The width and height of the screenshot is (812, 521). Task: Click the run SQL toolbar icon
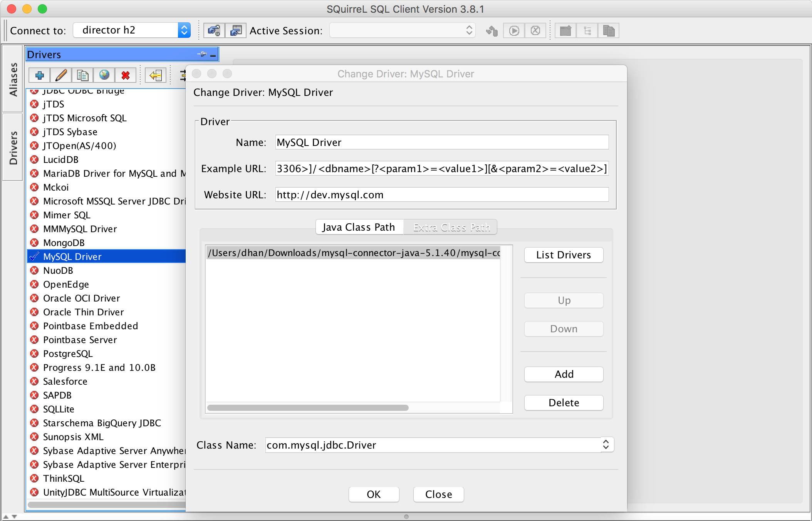(x=514, y=30)
